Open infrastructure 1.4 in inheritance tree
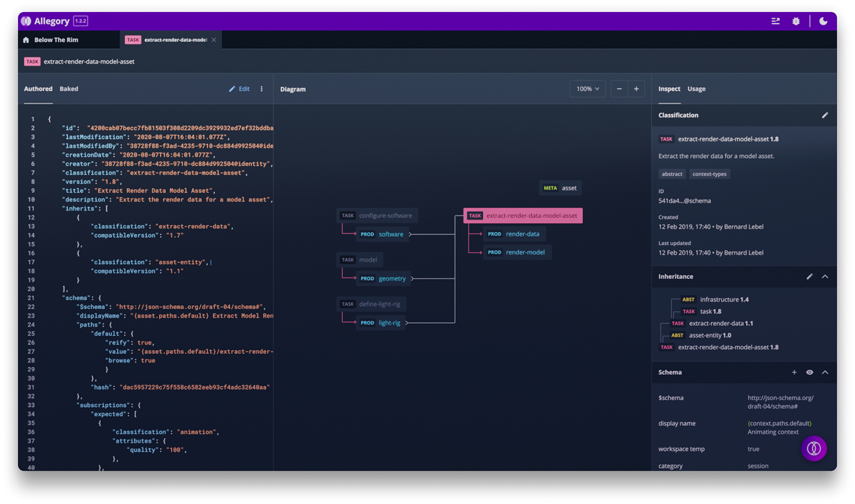Viewport: 855px width, 504px height. [x=715, y=300]
